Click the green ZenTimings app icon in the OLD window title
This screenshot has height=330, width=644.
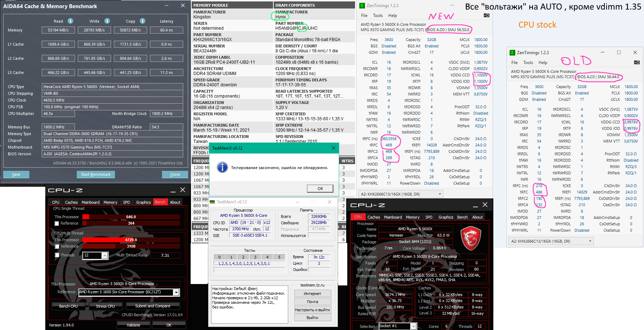click(x=512, y=53)
